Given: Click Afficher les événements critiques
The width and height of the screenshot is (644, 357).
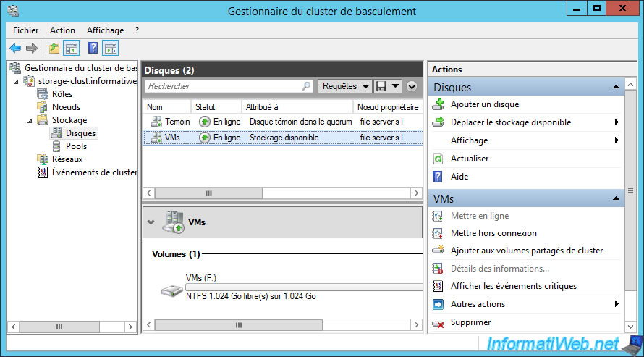Looking at the screenshot, I should [514, 286].
